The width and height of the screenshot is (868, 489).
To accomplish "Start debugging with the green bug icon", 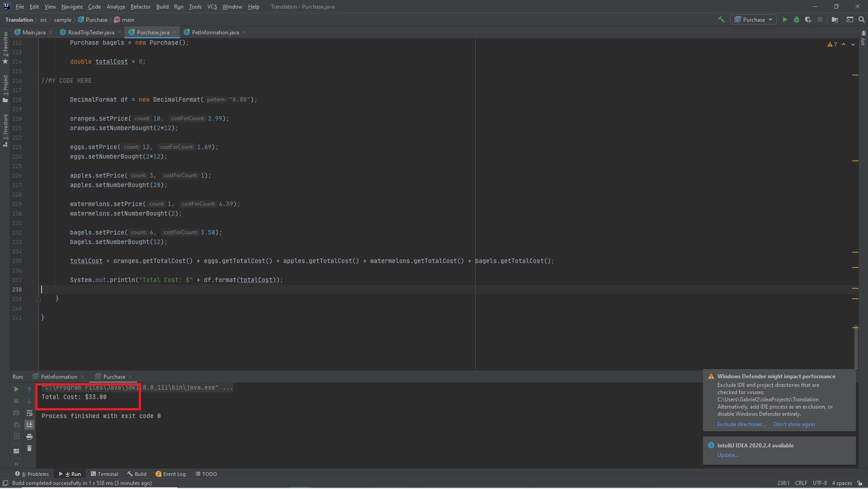I will [x=797, y=19].
